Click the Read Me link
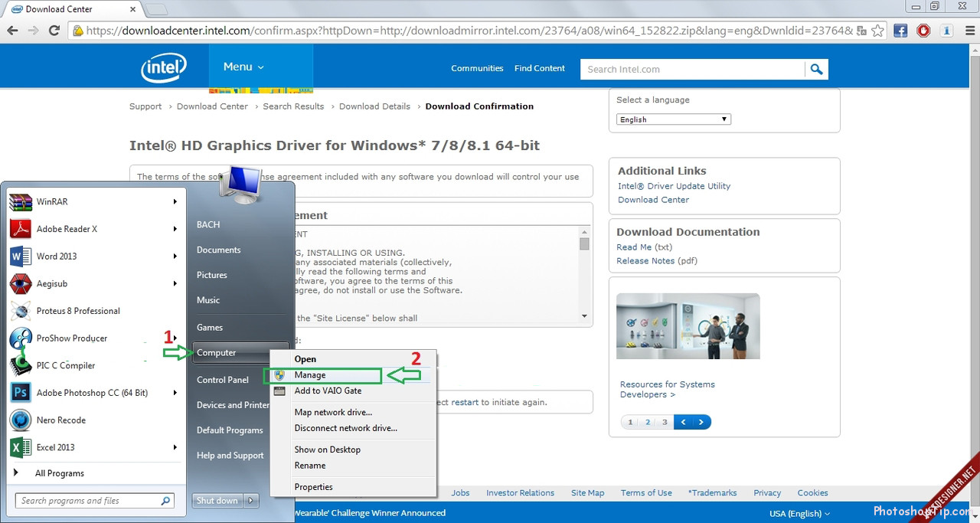The height and width of the screenshot is (523, 980). click(x=634, y=247)
